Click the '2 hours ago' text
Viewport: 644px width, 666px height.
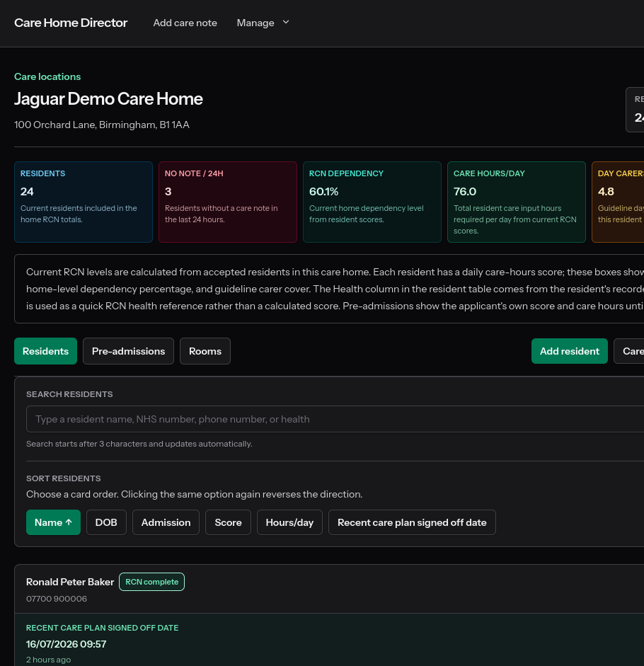[48, 660]
